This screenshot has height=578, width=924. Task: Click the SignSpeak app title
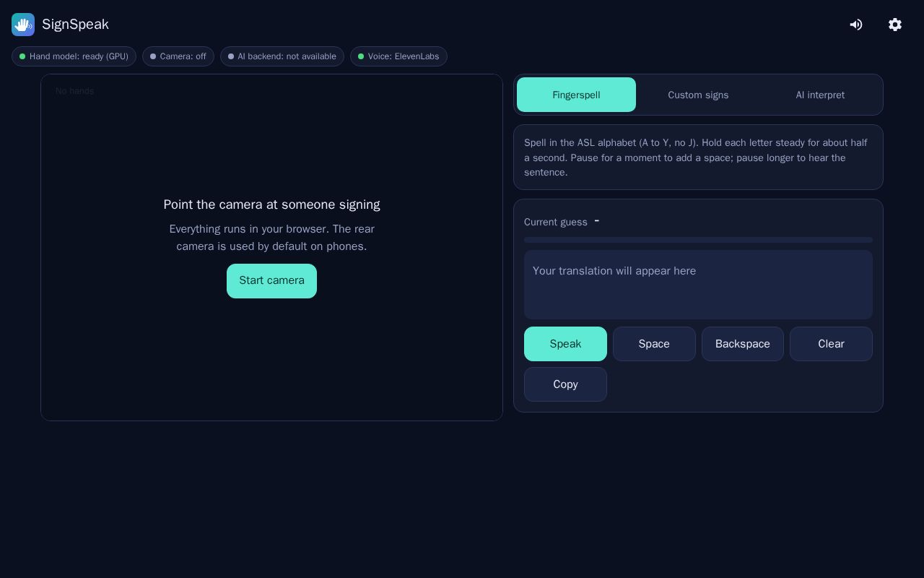coord(75,25)
